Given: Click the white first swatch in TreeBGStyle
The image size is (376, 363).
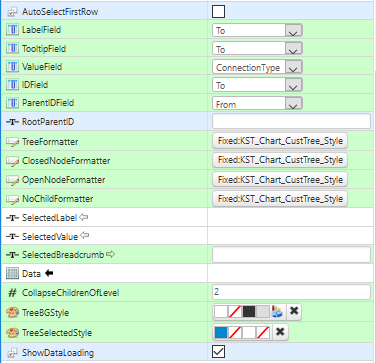Looking at the screenshot, I should pyautogui.click(x=221, y=312).
